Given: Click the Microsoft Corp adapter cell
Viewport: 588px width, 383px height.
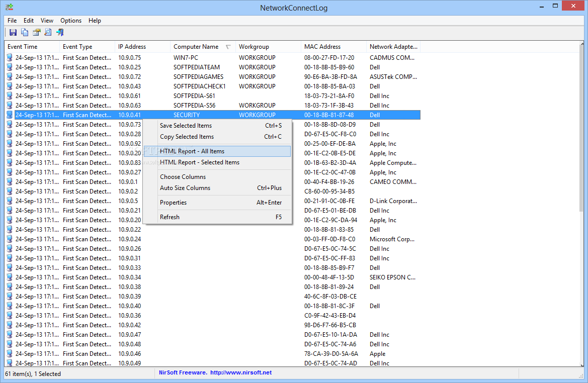Looking at the screenshot, I should 392,239.
